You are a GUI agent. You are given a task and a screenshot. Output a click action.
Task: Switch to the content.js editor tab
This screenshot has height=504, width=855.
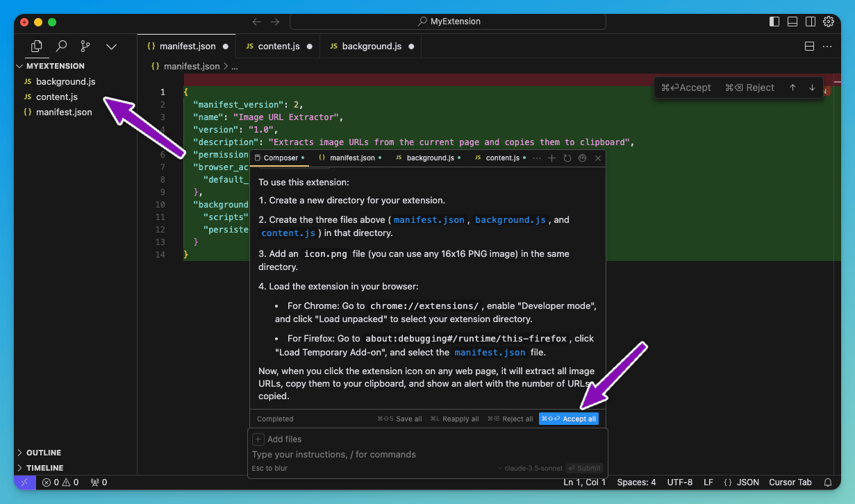278,47
